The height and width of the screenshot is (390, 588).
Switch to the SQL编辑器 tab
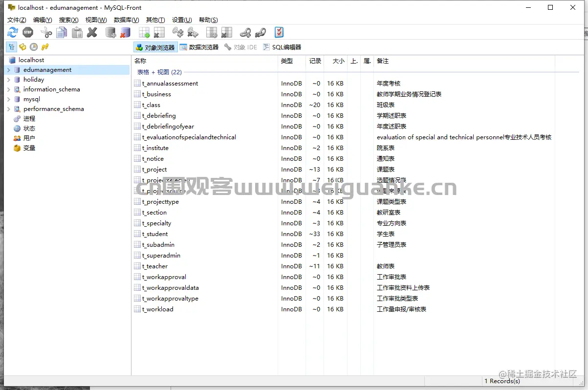coord(282,47)
